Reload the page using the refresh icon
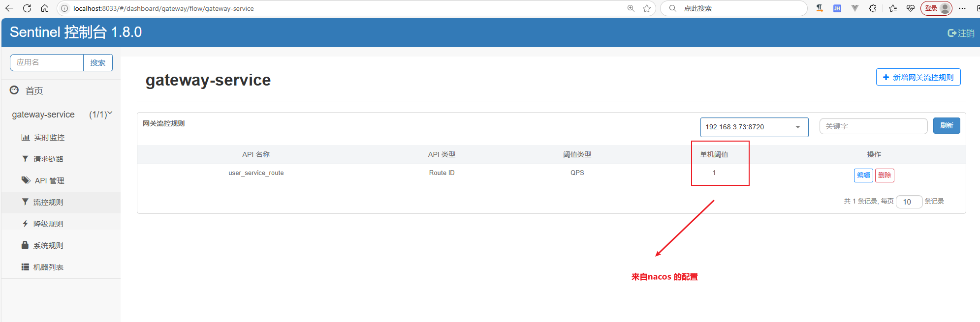The width and height of the screenshot is (980, 322). click(27, 8)
